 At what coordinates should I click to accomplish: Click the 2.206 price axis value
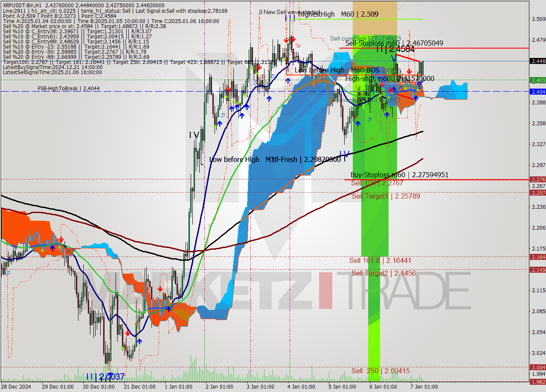tap(538, 228)
